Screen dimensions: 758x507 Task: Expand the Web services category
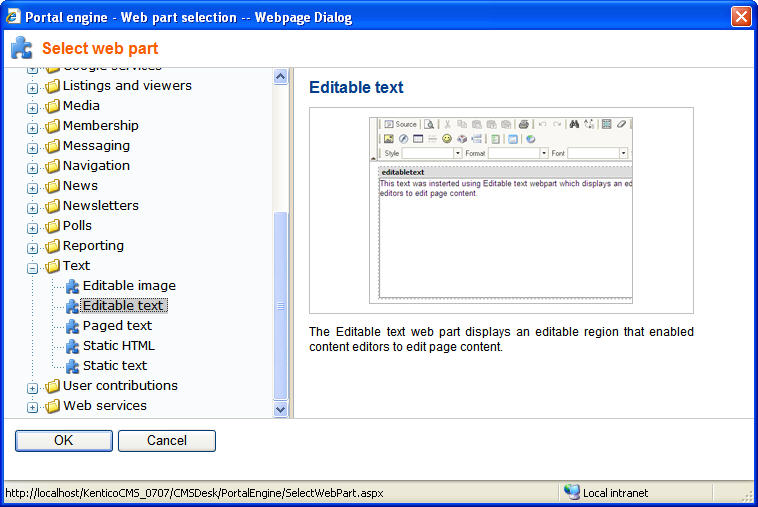coord(32,407)
